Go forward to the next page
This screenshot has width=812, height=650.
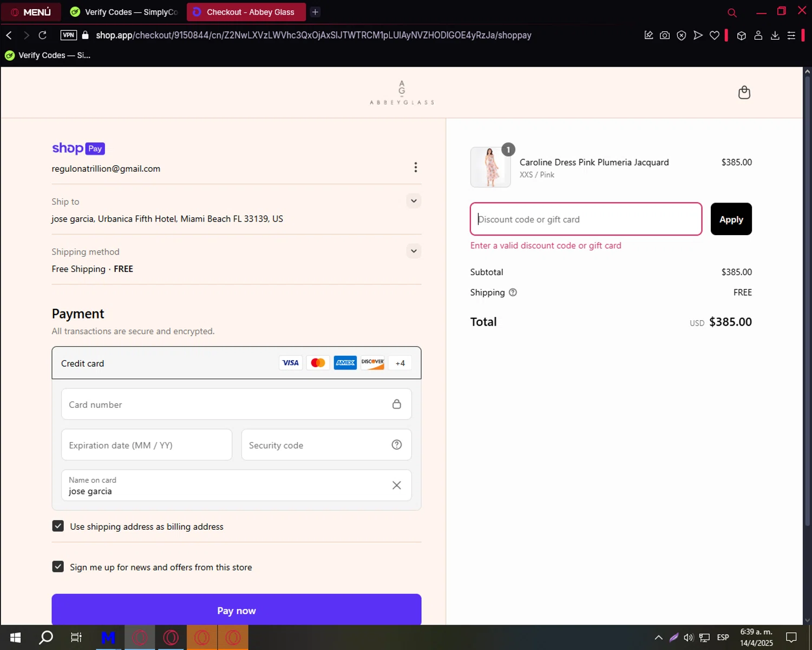[26, 35]
